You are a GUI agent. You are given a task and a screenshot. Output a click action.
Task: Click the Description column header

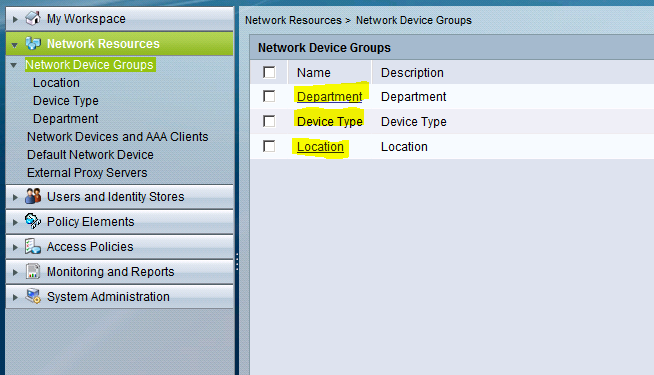click(412, 73)
